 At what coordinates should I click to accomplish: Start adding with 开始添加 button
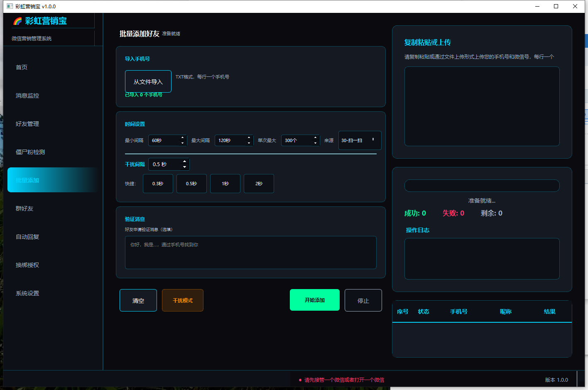pos(315,300)
